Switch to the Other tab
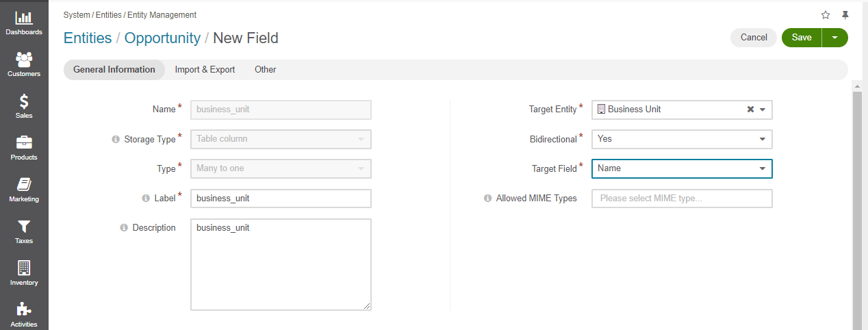 point(266,70)
